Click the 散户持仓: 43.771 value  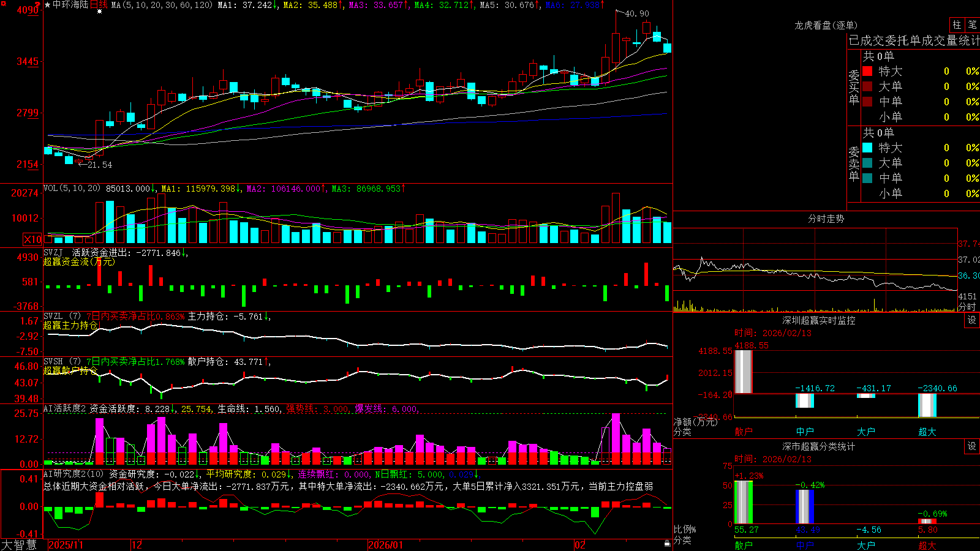(x=225, y=361)
